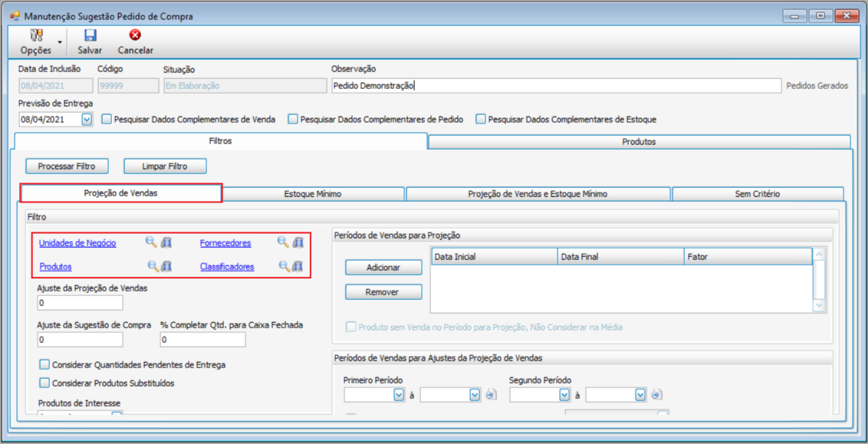
Task: Click the magnifier icon beside Unidades de Negócio
Action: click(151, 242)
